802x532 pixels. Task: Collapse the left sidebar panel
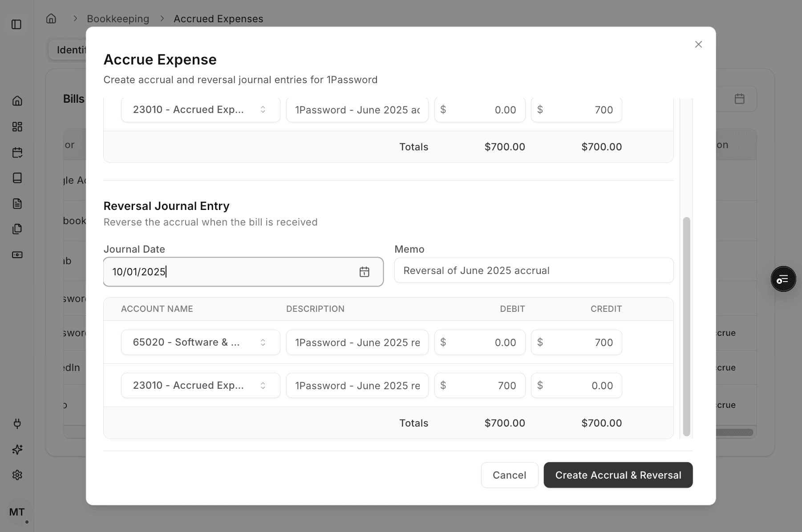(x=17, y=24)
